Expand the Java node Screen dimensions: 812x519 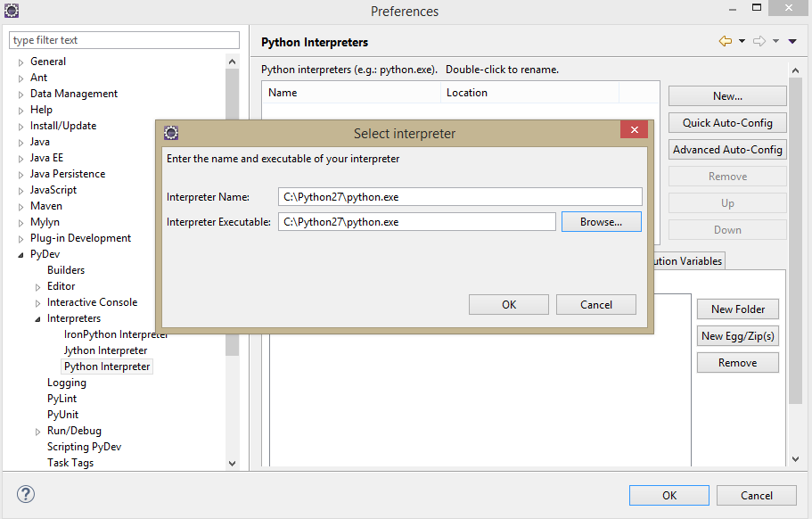pyautogui.click(x=21, y=143)
